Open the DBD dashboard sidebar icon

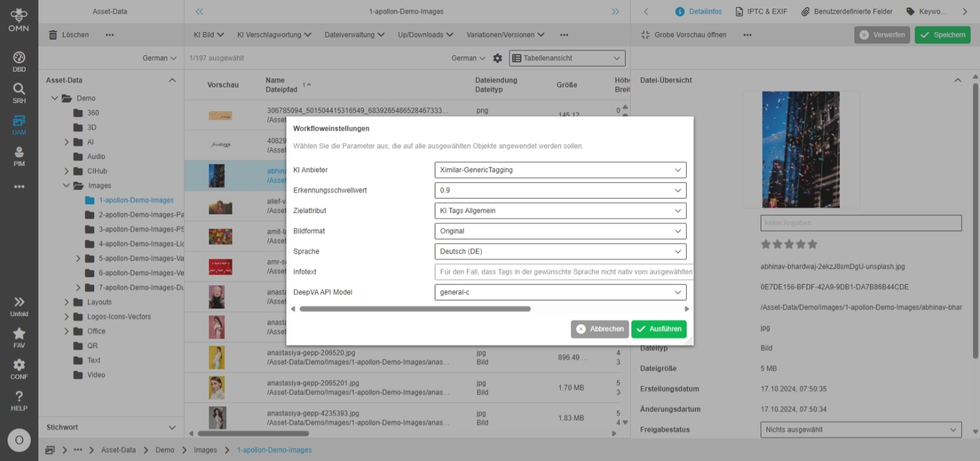click(x=19, y=61)
